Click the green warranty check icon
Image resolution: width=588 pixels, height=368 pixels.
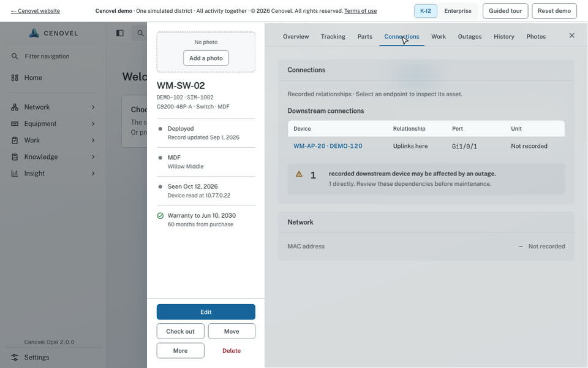pyautogui.click(x=160, y=215)
